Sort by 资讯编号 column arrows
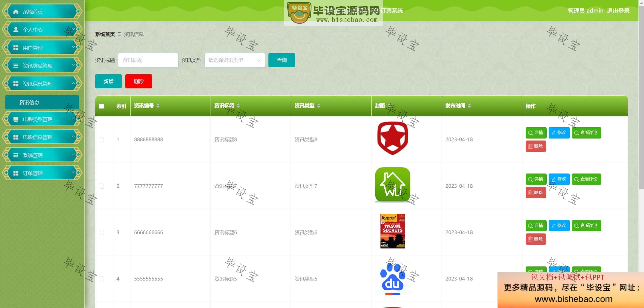This screenshot has height=308, width=644. coord(158,106)
